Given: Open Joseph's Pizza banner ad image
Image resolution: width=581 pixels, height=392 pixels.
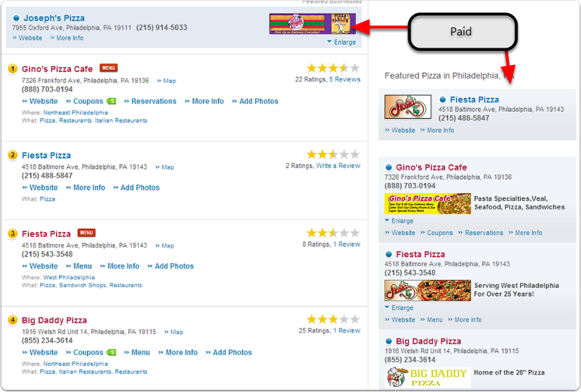Looking at the screenshot, I should coord(312,24).
